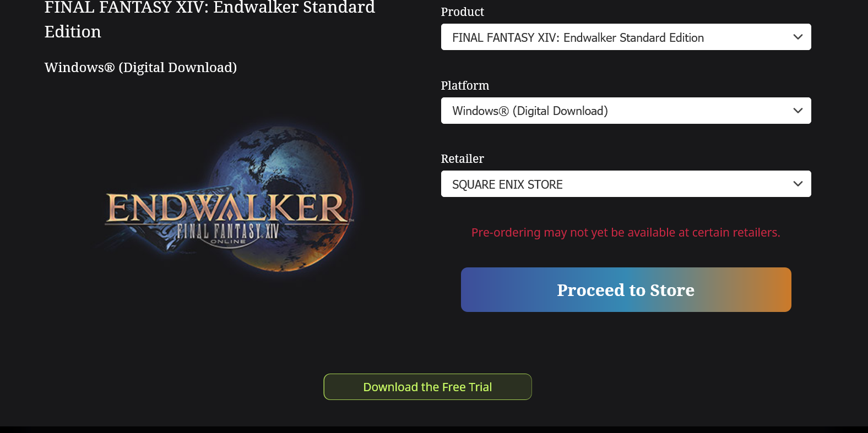Viewport: 868px width, 433px height.
Task: Click the Windows (Digital Download) subtitle under heading
Action: [x=140, y=67]
